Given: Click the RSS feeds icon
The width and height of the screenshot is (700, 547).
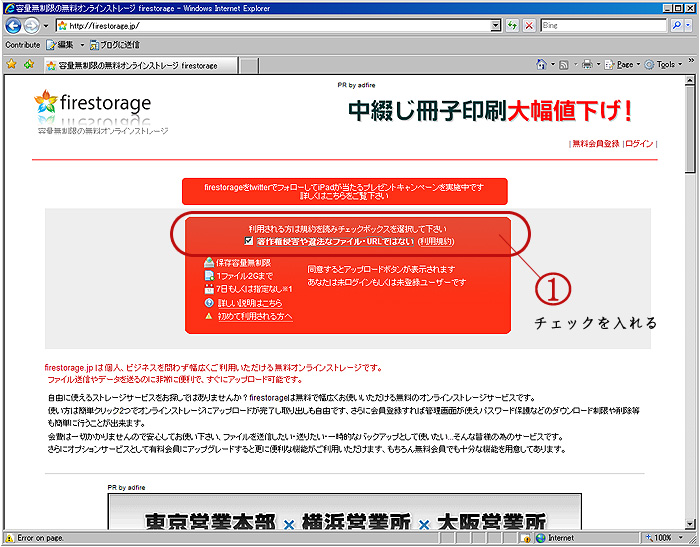Looking at the screenshot, I should click(564, 65).
